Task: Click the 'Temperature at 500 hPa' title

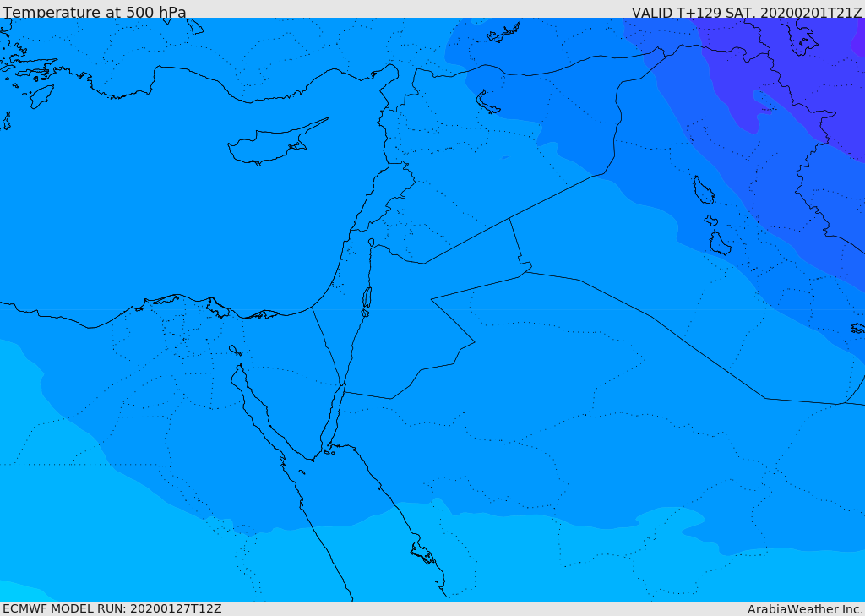Action: (x=95, y=12)
